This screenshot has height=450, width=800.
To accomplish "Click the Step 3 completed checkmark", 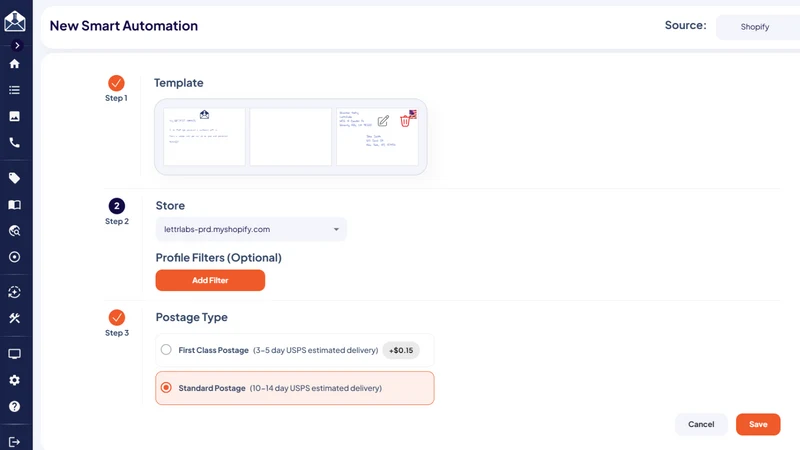I will [x=117, y=317].
